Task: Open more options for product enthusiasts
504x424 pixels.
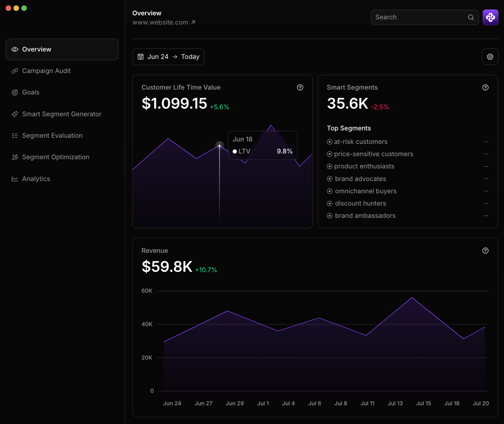Action: pos(486,166)
